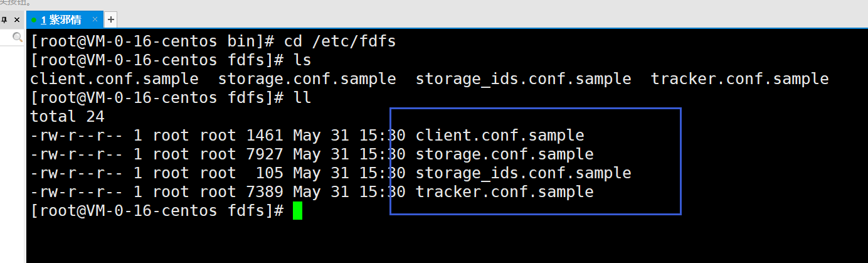Open a new session tab with plus button
This screenshot has width=868, height=263.
110,19
